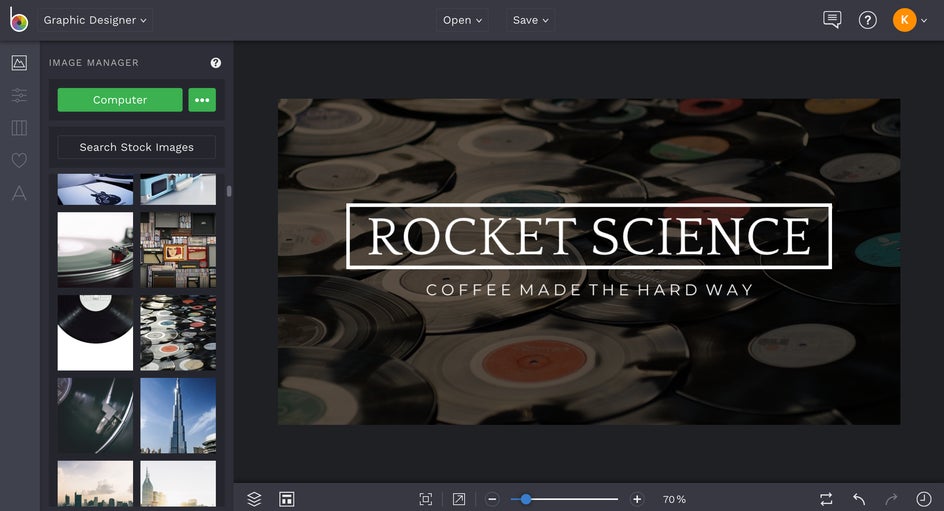Open the feedback chat icon
Viewport: 944px width, 511px height.
click(x=832, y=20)
